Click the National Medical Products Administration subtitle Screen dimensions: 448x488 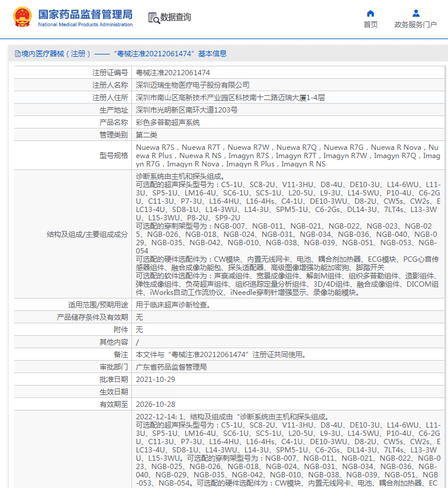coord(85,25)
